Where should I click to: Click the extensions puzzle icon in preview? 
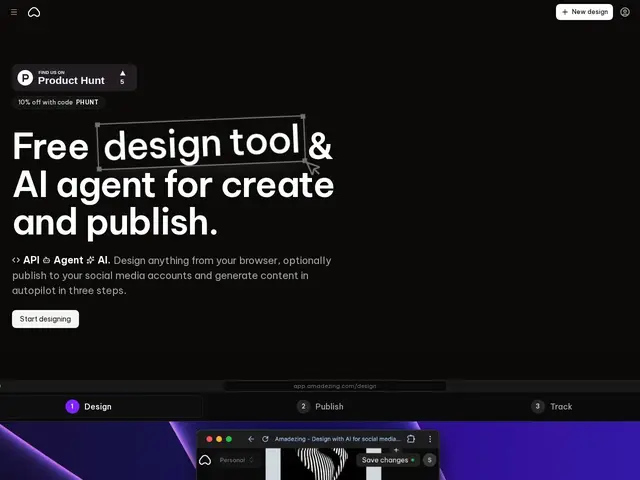(411, 439)
